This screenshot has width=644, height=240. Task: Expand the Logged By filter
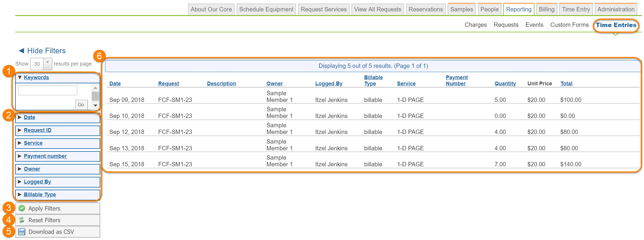[20, 182]
